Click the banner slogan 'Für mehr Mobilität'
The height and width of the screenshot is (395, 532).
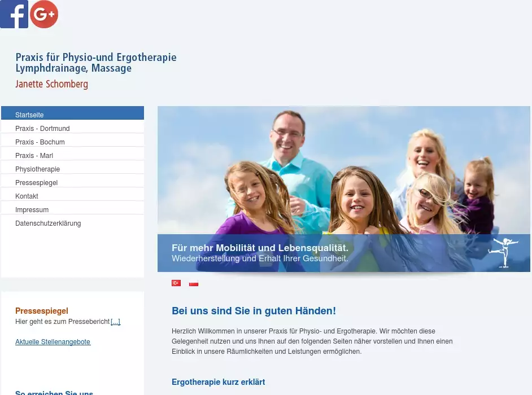pos(260,248)
